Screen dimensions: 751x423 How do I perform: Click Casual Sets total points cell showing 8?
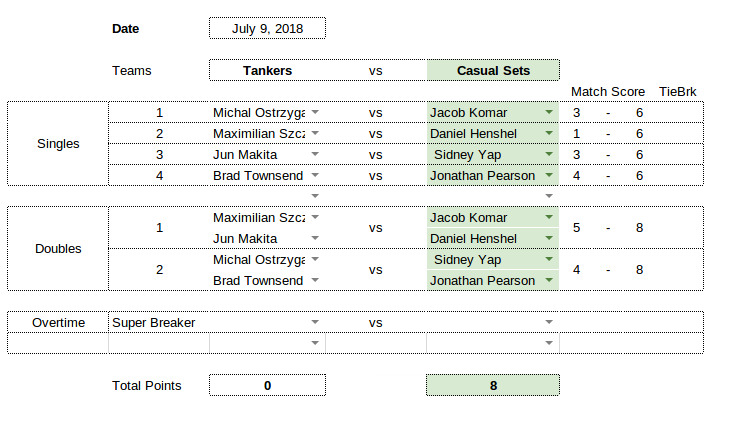pos(493,385)
